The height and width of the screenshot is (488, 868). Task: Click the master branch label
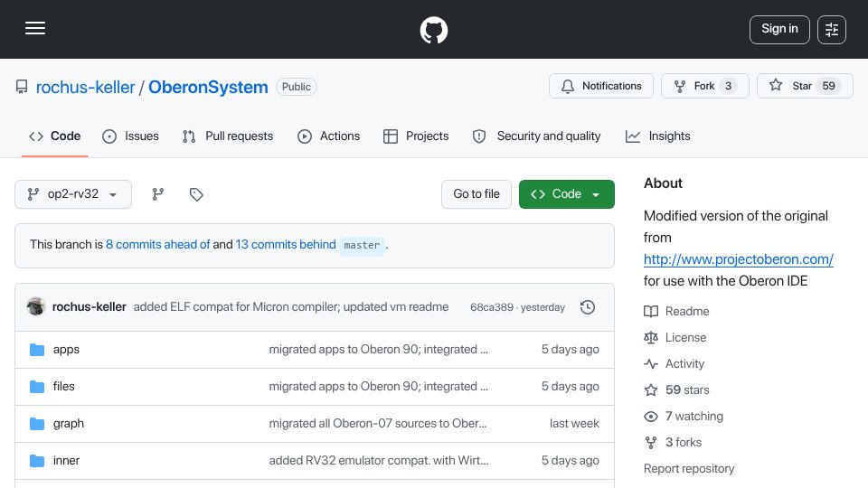pyautogui.click(x=362, y=245)
